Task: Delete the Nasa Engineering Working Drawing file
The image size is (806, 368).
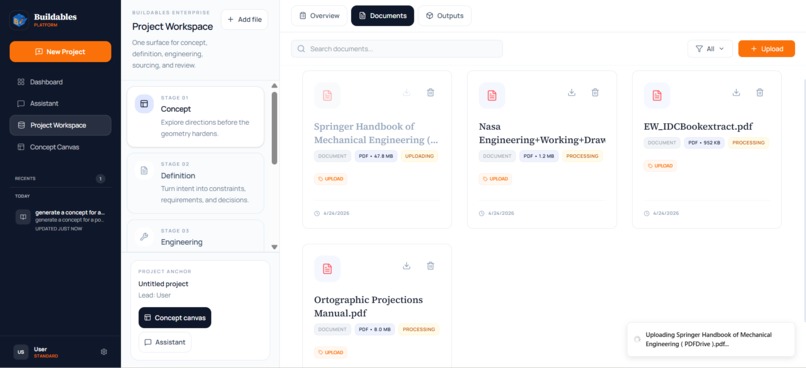Action: point(595,93)
